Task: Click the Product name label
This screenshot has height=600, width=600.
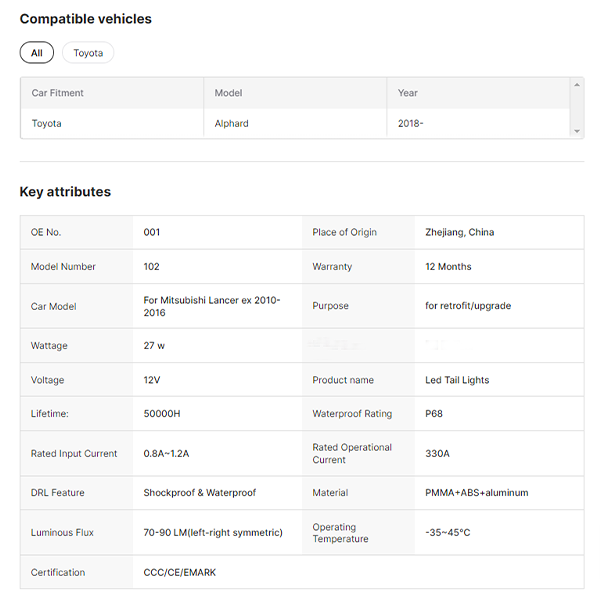Action: 343,380
